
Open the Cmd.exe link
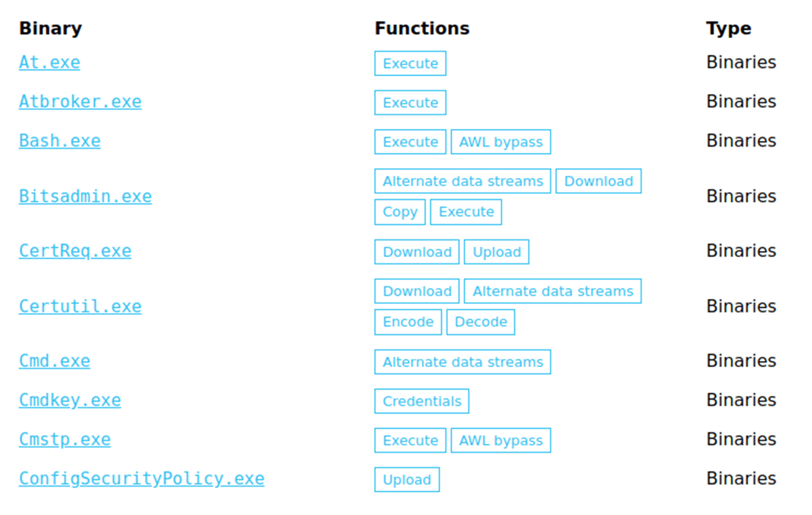[x=55, y=361]
